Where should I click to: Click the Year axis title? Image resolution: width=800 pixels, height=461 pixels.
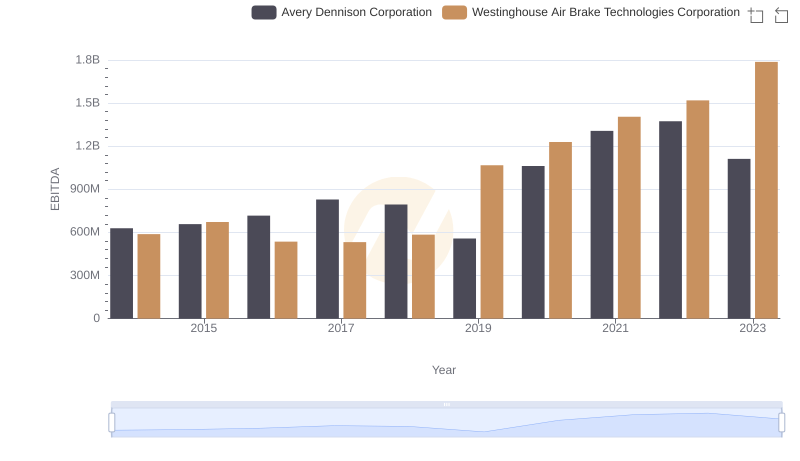pyautogui.click(x=444, y=370)
